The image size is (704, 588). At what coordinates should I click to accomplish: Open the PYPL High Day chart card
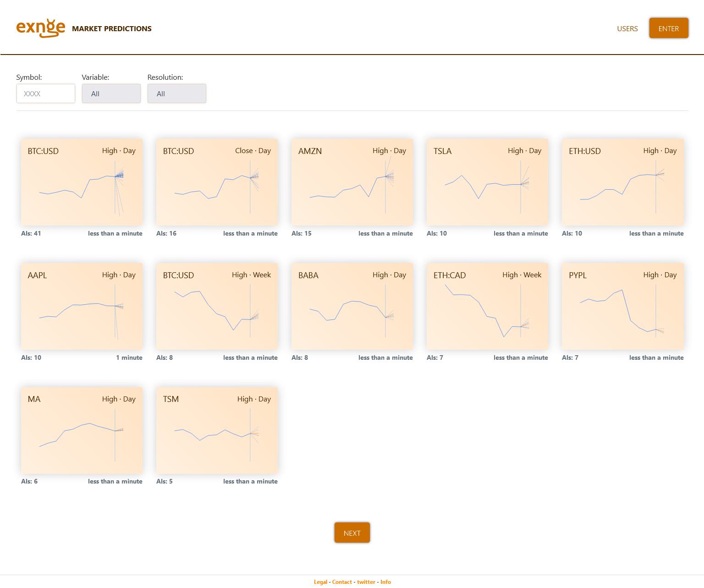tap(623, 306)
